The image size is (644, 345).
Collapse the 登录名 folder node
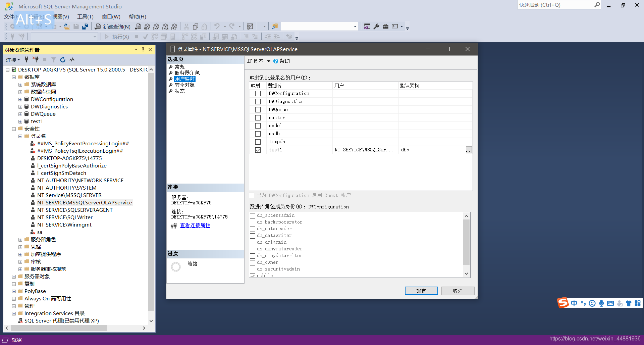click(x=20, y=136)
